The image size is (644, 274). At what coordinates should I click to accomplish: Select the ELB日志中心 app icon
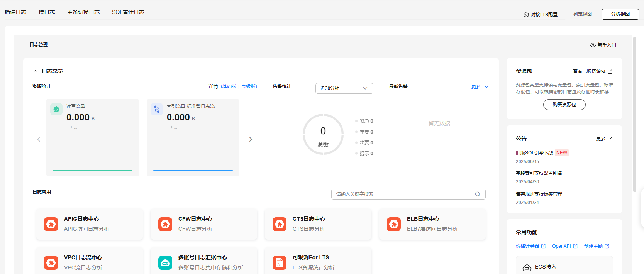(394, 224)
